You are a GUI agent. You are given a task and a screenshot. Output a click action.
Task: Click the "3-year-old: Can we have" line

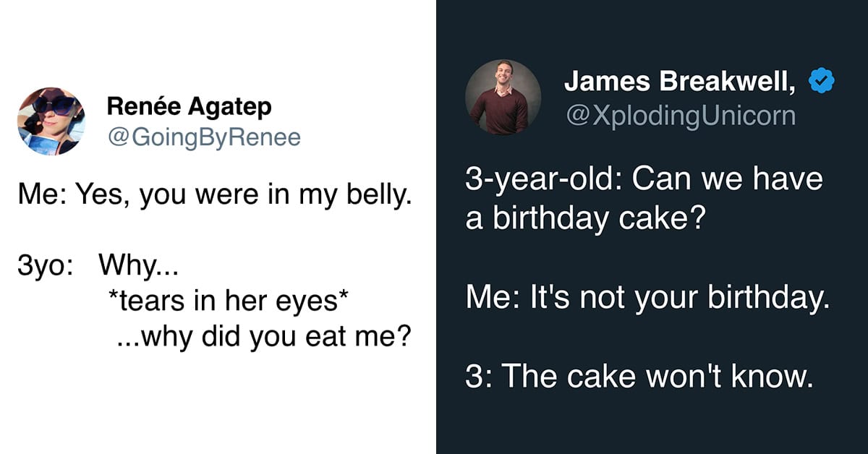tap(644, 179)
